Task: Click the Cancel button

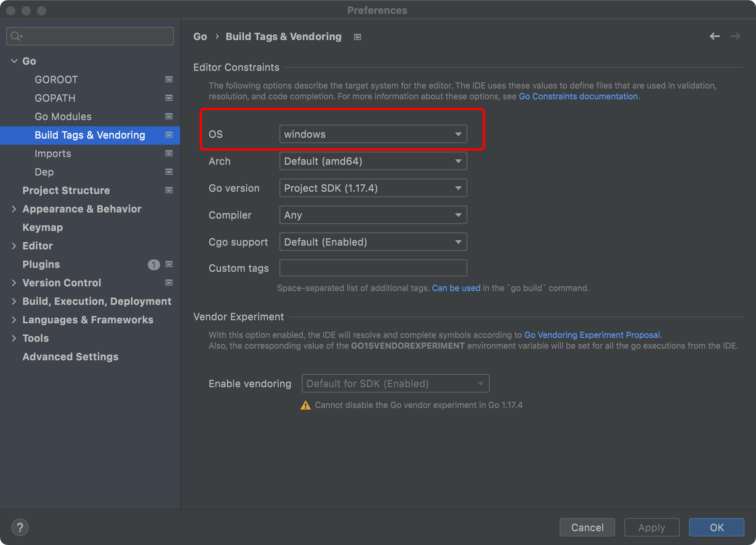Action: coord(587,527)
